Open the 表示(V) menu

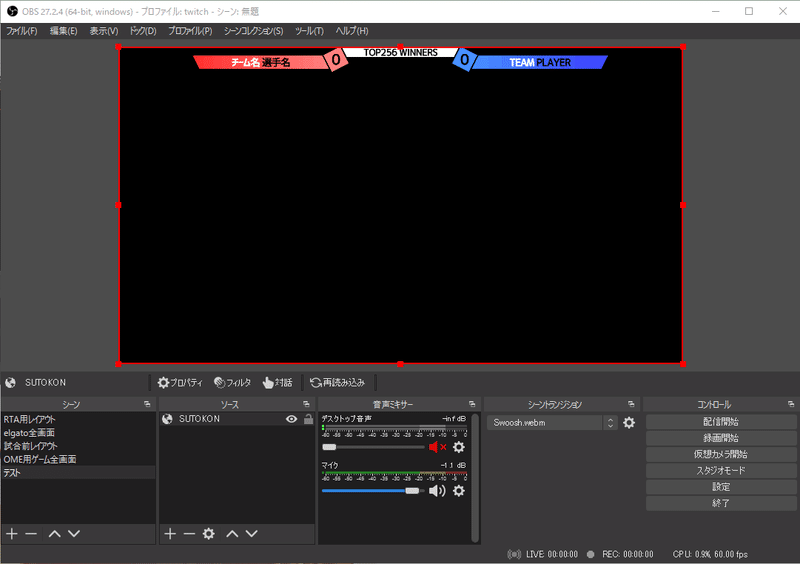tap(104, 31)
